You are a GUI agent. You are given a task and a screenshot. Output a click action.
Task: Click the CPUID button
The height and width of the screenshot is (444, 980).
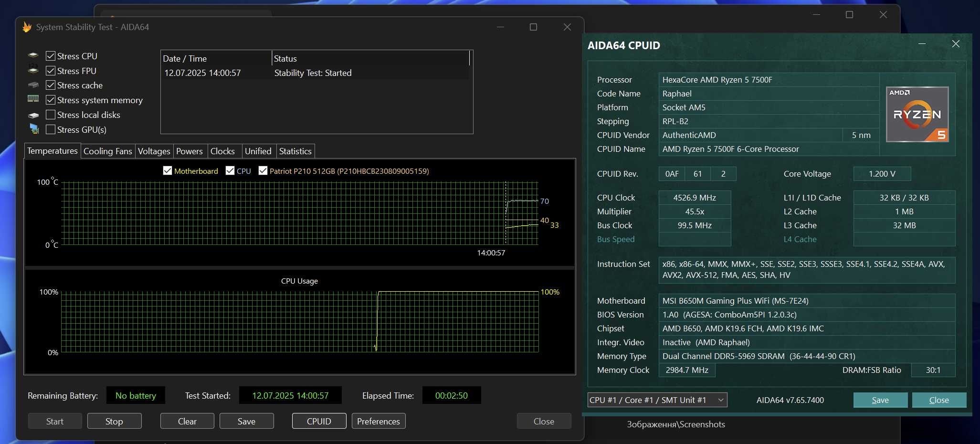coord(319,421)
